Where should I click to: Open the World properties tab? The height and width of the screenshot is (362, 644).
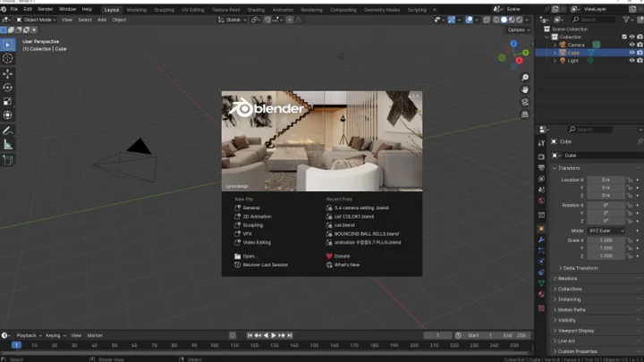tap(541, 201)
